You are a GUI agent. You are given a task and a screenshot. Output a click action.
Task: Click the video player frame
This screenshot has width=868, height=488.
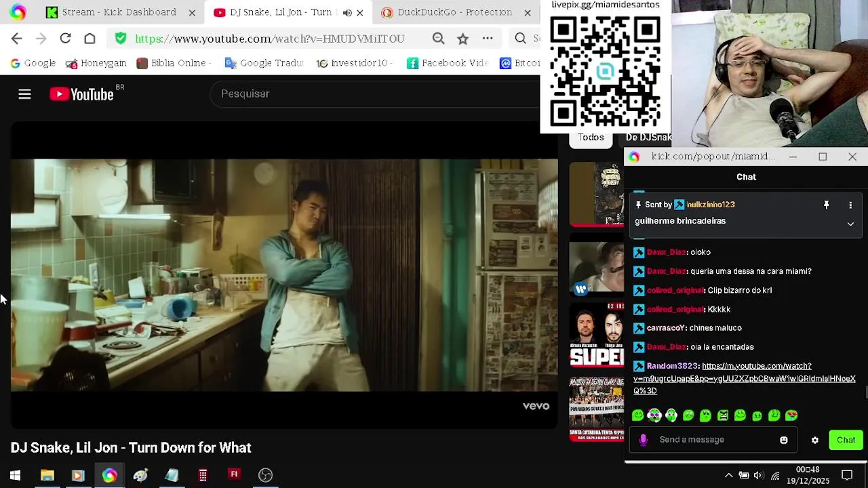(284, 275)
